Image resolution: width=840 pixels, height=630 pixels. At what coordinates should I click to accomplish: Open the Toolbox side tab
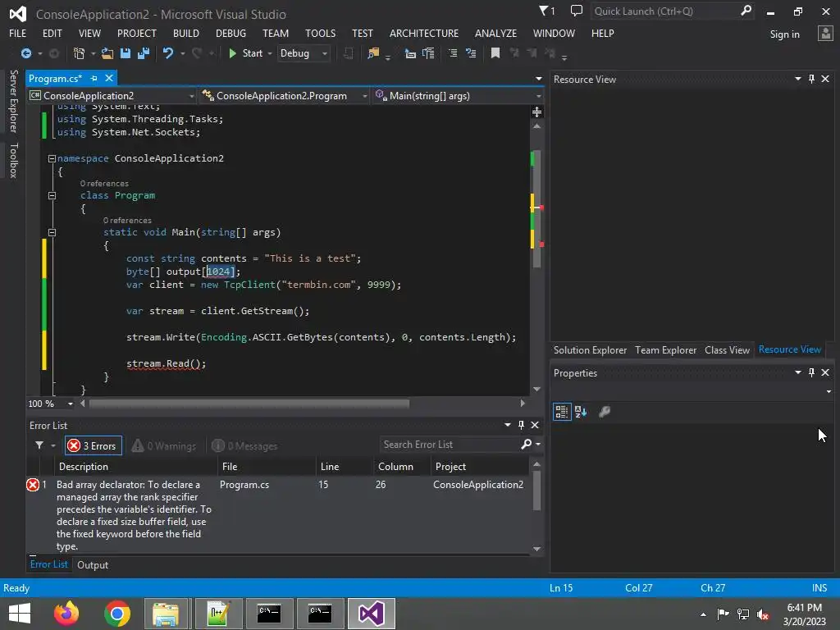click(x=13, y=160)
